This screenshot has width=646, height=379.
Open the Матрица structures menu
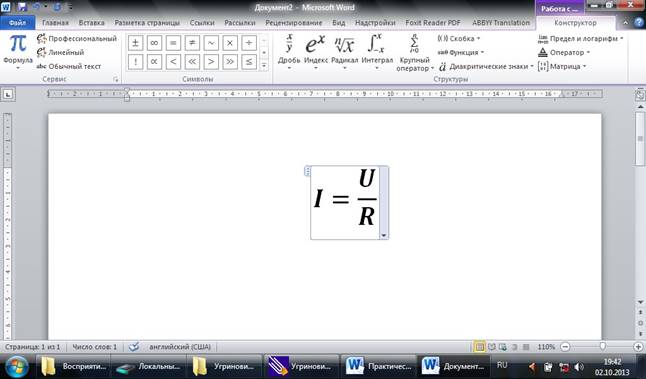tap(562, 66)
